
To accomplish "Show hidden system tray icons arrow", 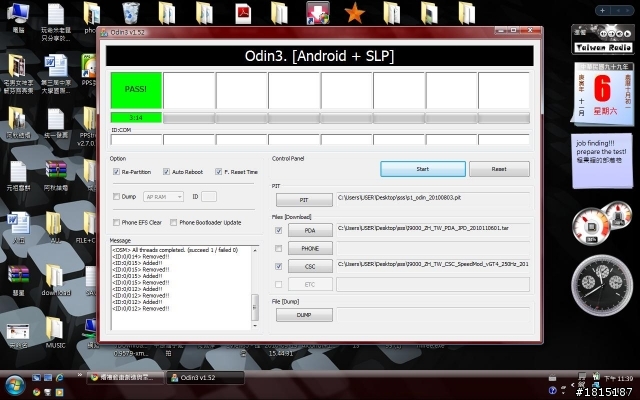I will tap(572, 385).
